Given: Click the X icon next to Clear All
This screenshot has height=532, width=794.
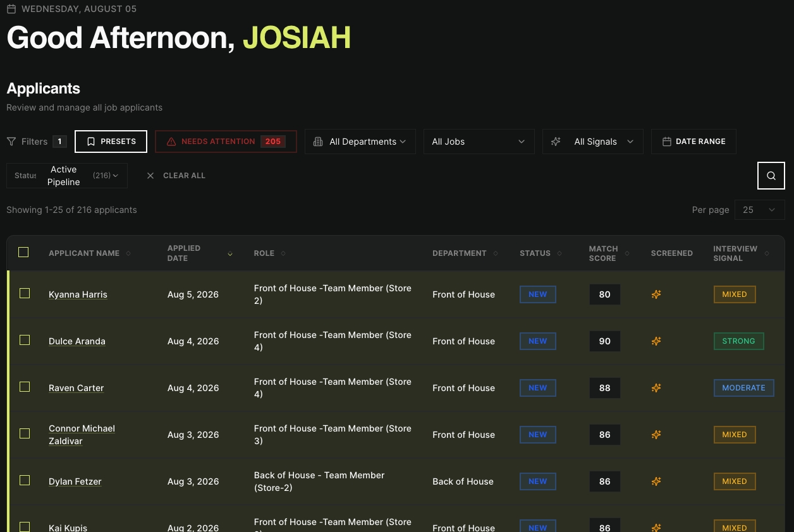Looking at the screenshot, I should pos(150,176).
